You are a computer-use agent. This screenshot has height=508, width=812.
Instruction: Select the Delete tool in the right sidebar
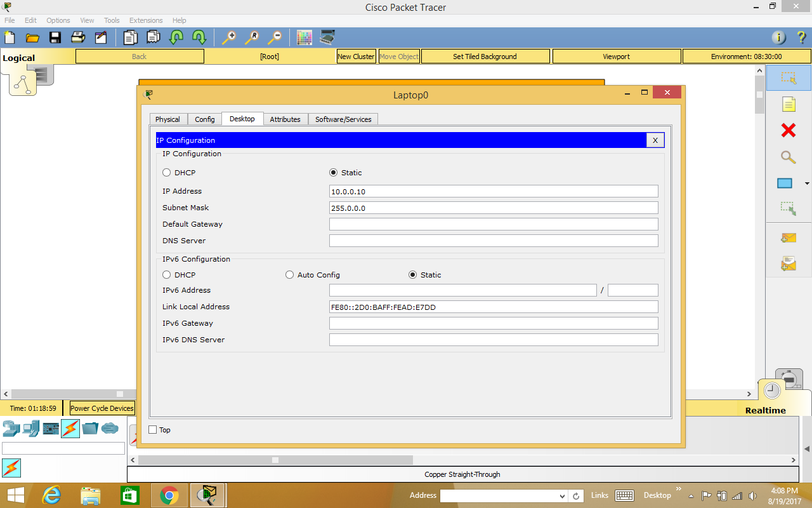(788, 130)
